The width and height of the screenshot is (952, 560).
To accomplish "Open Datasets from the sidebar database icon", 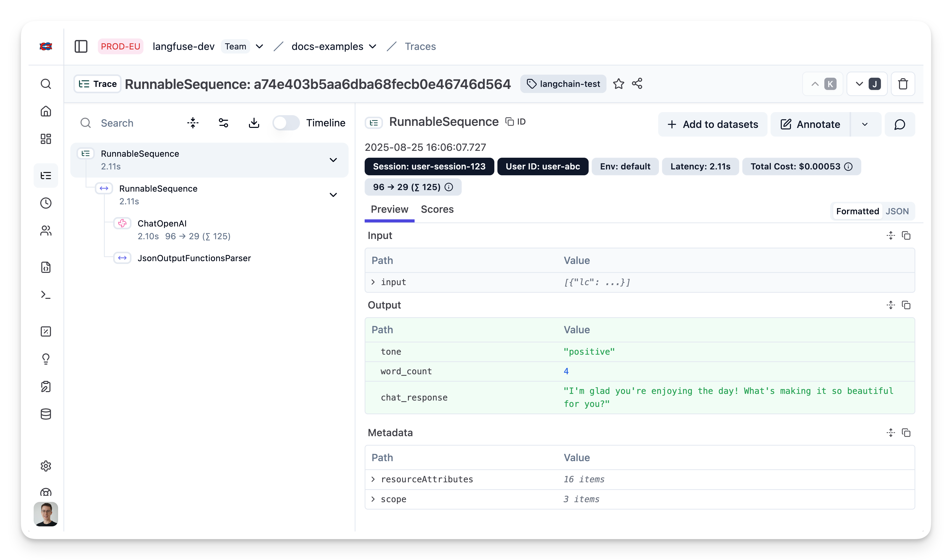I will pyautogui.click(x=46, y=414).
